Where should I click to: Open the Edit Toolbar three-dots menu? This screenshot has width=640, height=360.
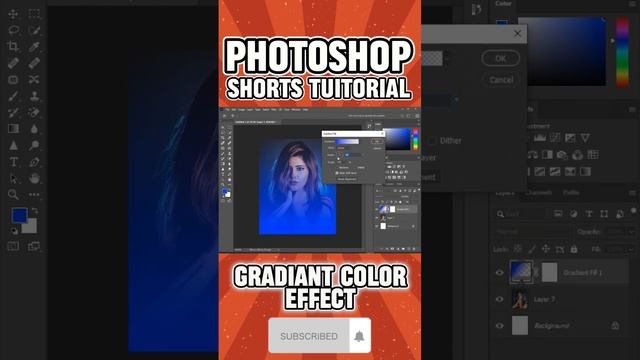click(x=34, y=195)
